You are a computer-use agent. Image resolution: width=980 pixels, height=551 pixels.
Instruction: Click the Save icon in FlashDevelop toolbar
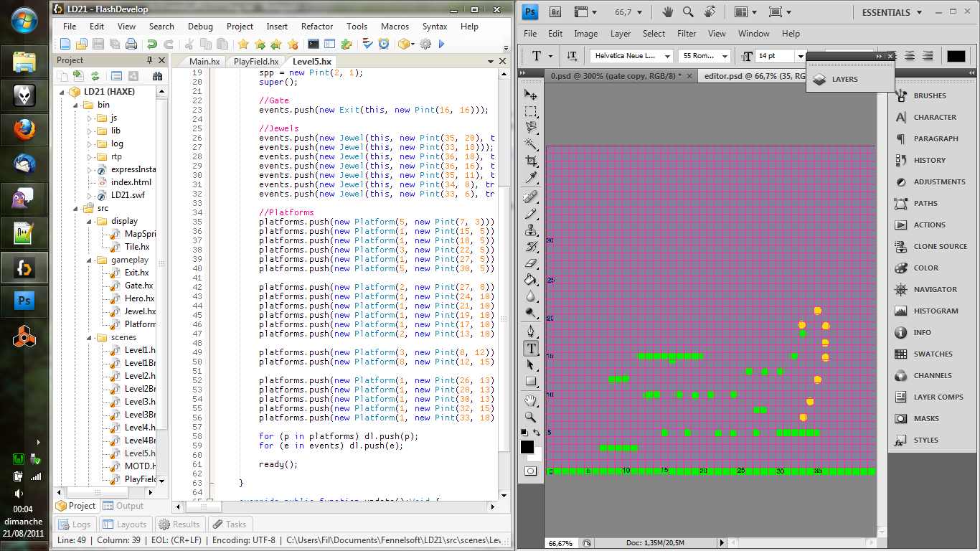pos(98,44)
